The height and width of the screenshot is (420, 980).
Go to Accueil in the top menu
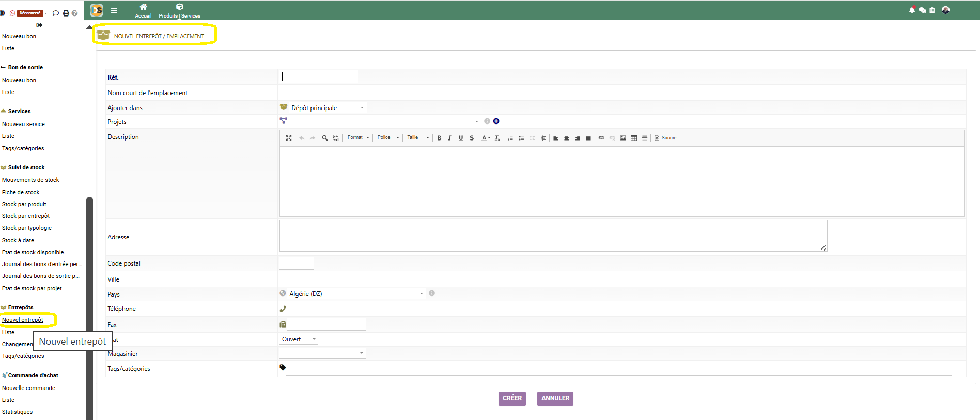tap(143, 10)
